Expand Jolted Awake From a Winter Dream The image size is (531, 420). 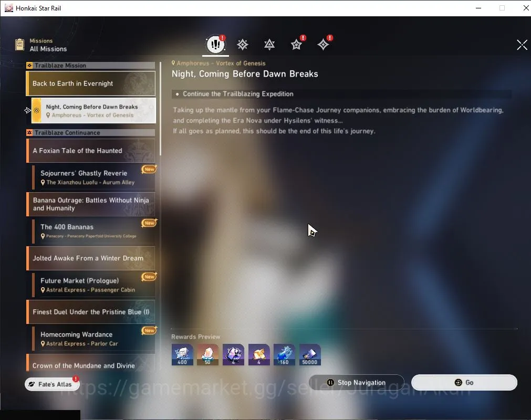click(x=91, y=258)
